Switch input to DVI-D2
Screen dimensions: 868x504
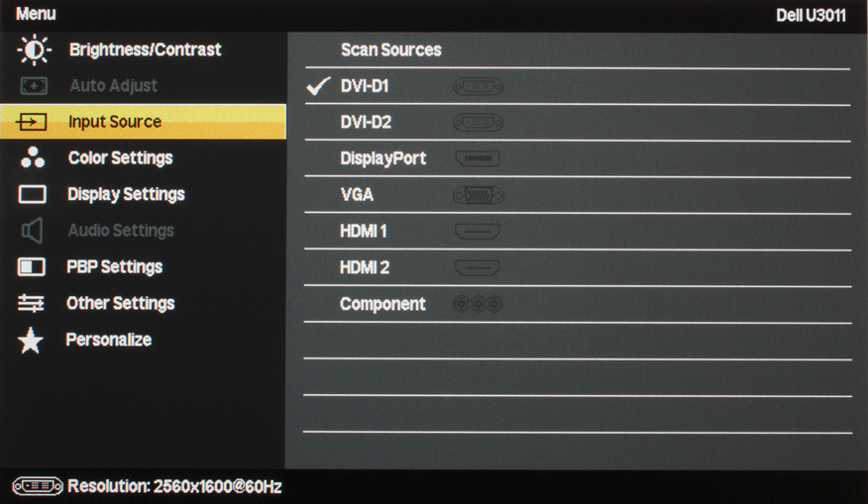(578, 122)
